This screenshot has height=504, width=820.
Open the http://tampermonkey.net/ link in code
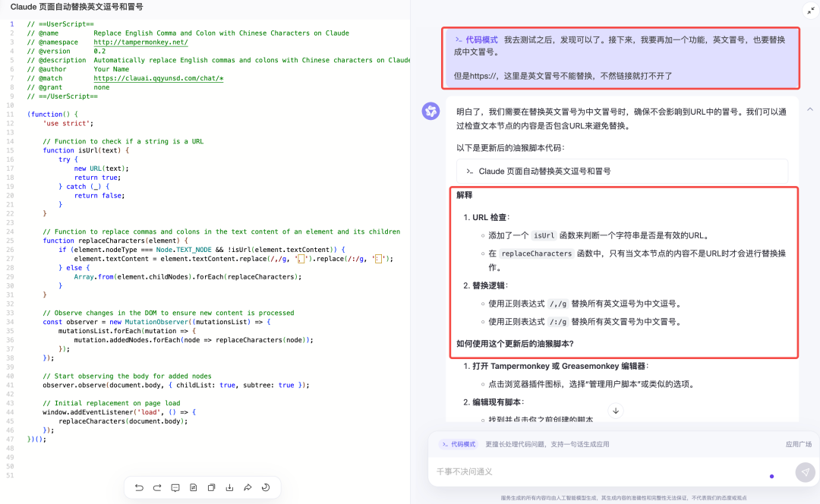click(140, 43)
